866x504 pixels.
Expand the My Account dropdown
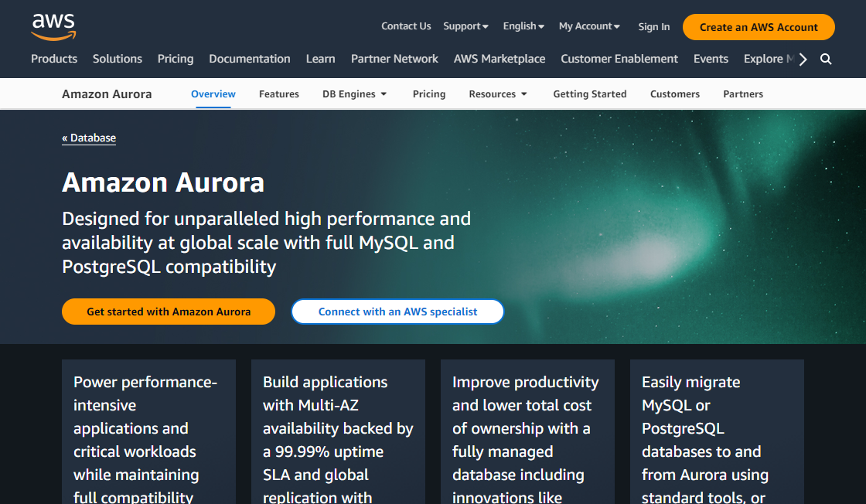(x=589, y=26)
